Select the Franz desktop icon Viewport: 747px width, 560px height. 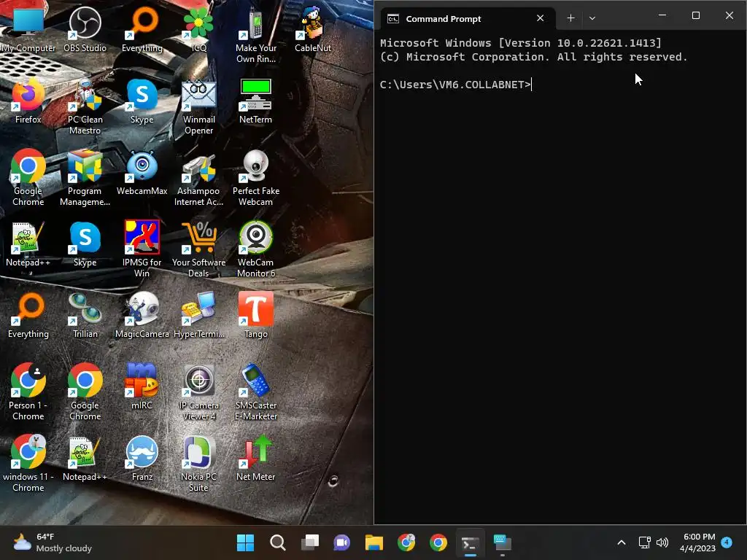coord(142,459)
